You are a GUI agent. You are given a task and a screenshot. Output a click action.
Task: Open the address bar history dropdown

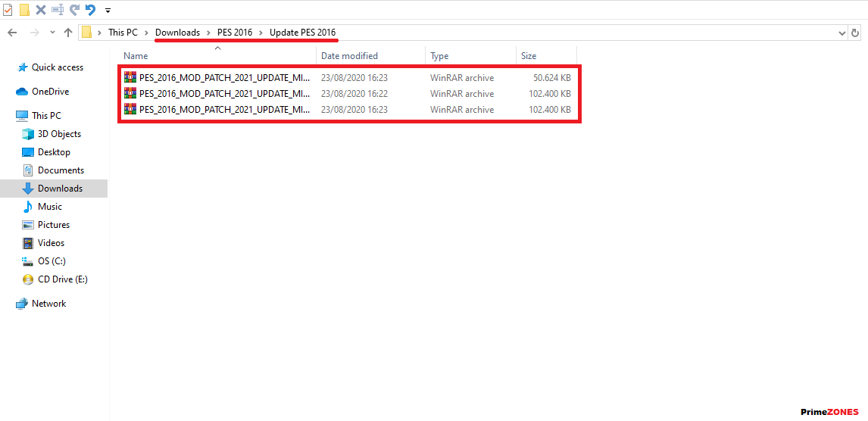(x=842, y=33)
